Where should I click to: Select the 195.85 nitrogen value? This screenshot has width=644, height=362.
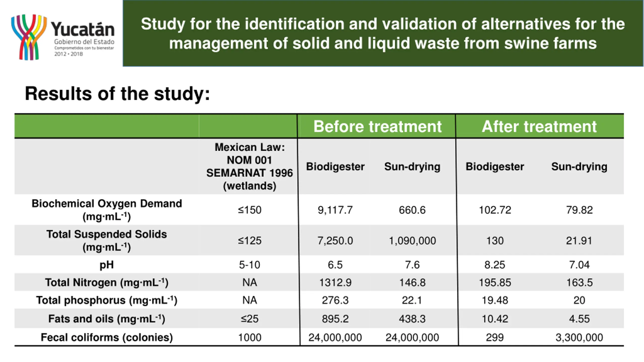coord(495,283)
